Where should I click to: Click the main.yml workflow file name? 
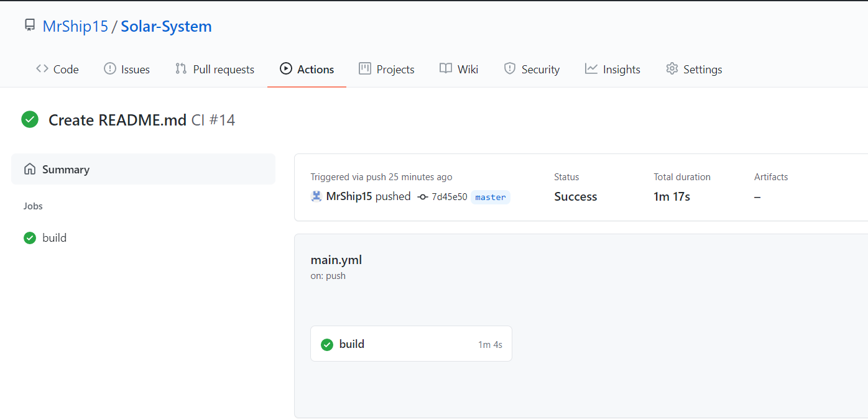(x=336, y=260)
